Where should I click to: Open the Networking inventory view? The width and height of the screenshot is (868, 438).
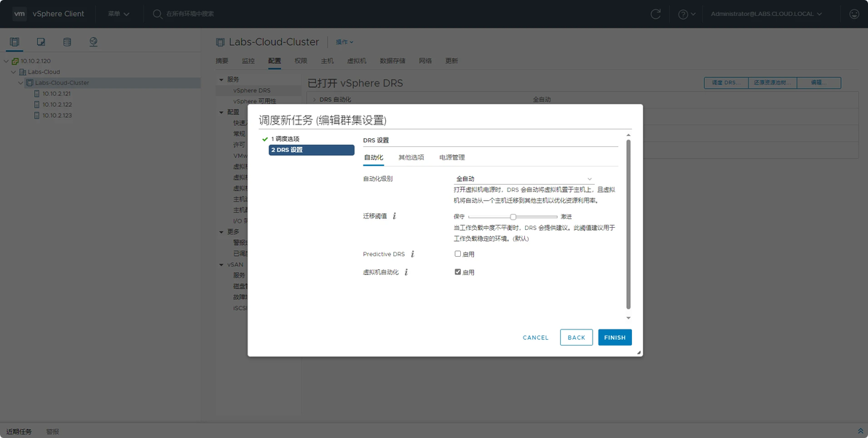93,42
